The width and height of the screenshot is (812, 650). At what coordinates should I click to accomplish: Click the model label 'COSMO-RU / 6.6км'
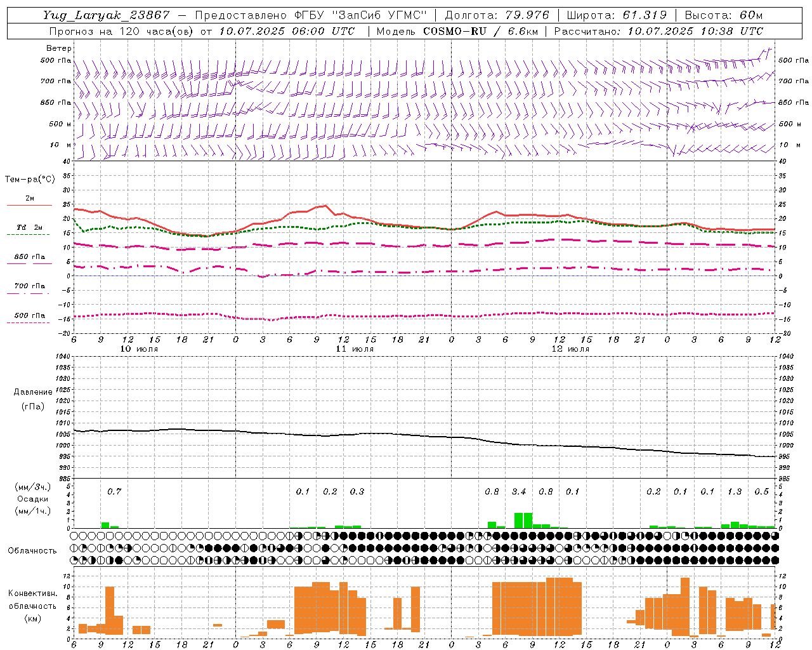481,31
